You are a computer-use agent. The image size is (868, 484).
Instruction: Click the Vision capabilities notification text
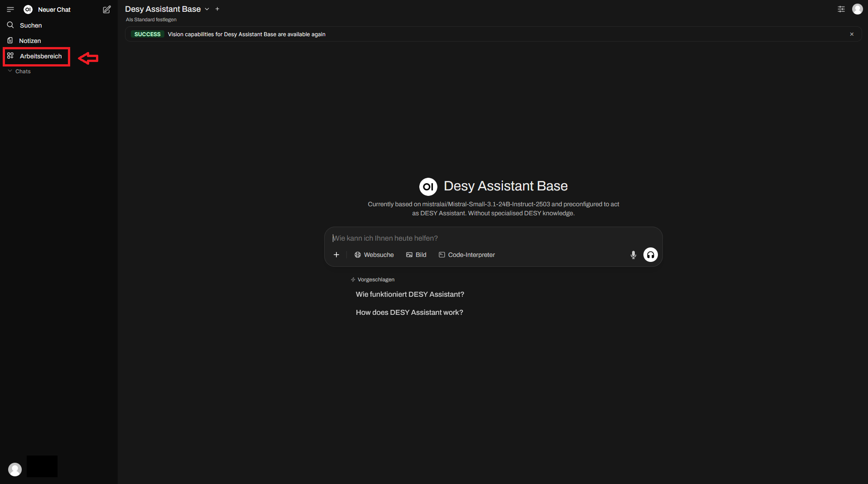coord(247,34)
